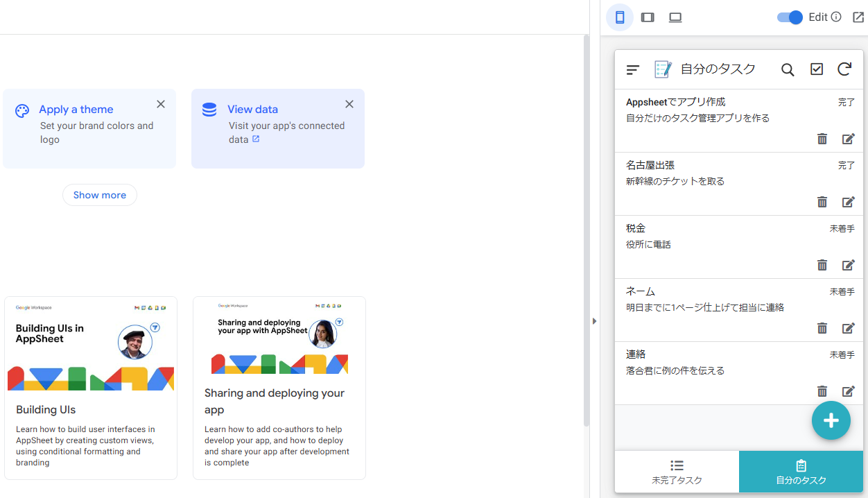Screen dimensions: 868x498
Task: Toggle the Edit mode switch
Action: click(789, 17)
